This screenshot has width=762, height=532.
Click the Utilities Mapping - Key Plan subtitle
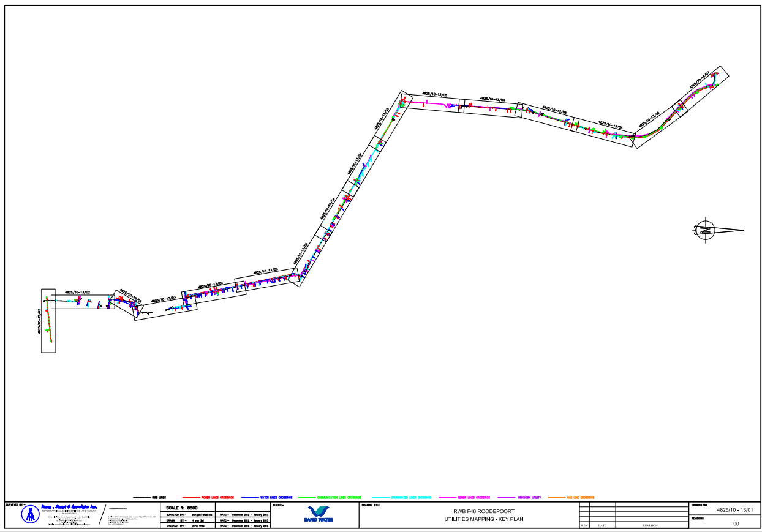pos(470,519)
